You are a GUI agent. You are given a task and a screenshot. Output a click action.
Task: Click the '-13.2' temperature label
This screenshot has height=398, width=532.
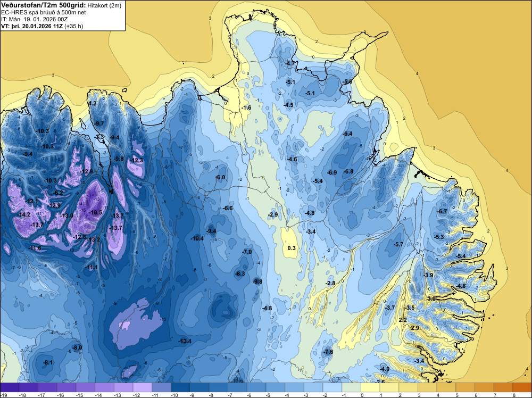pos(94,239)
